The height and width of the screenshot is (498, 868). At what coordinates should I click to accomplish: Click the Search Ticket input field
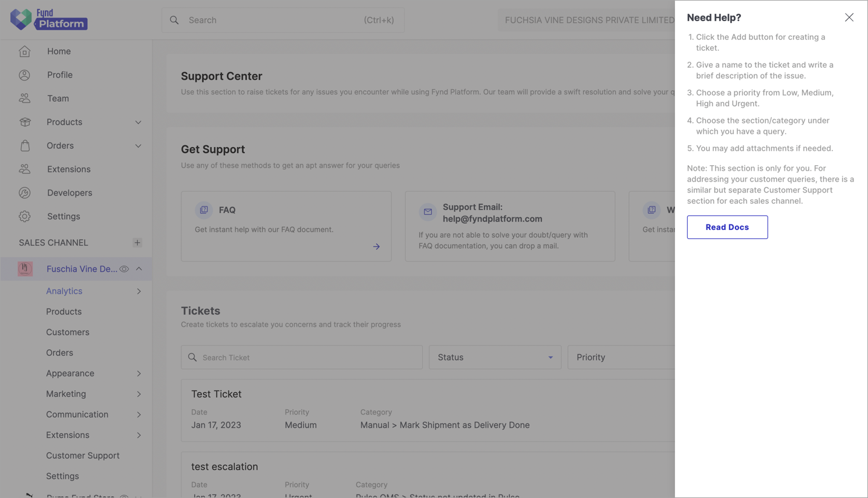coord(302,358)
